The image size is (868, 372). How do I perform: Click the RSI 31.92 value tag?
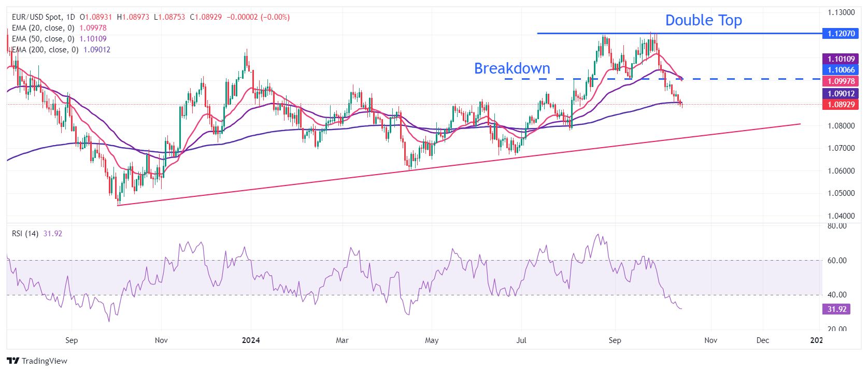click(836, 309)
